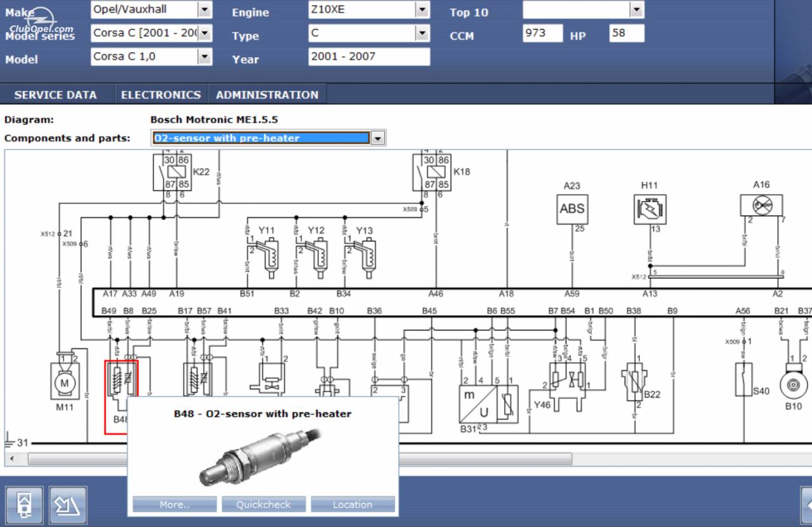
Task: Click the Quickcheck button
Action: pyautogui.click(x=263, y=505)
